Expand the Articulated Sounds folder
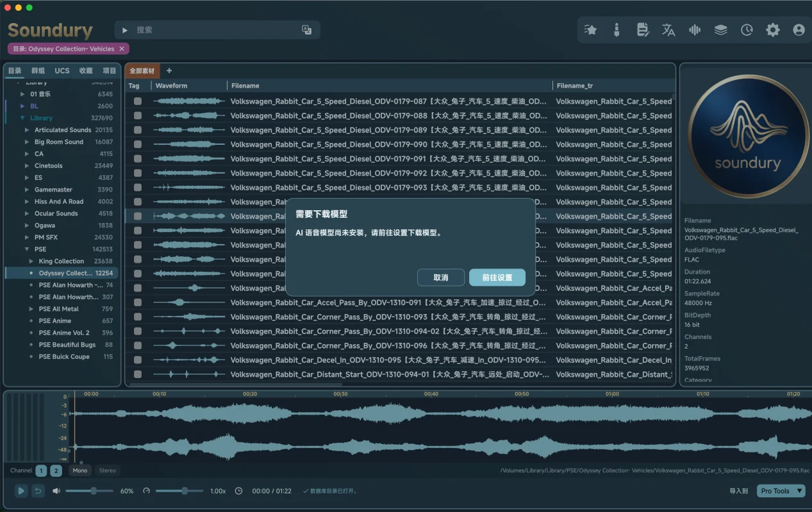Viewport: 812px width, 512px height. click(27, 130)
